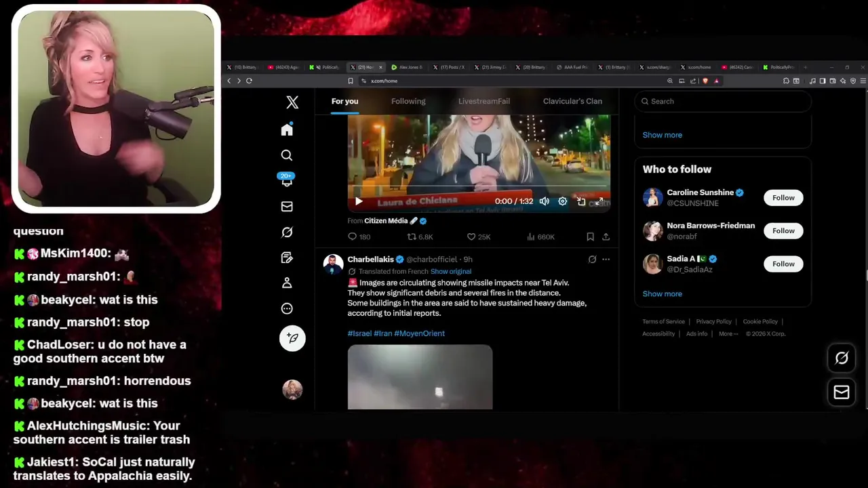Open Charbellakis post more options menu
The width and height of the screenshot is (868, 488).
coord(606,259)
